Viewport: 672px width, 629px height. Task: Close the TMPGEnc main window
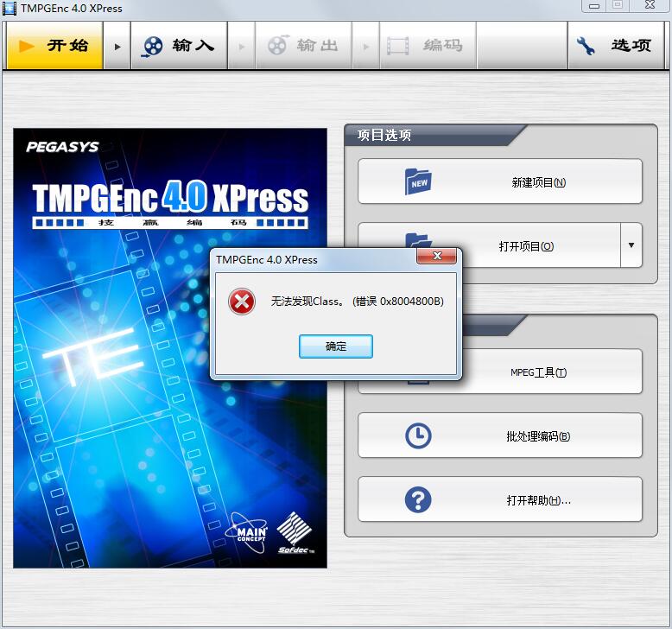pos(650,5)
